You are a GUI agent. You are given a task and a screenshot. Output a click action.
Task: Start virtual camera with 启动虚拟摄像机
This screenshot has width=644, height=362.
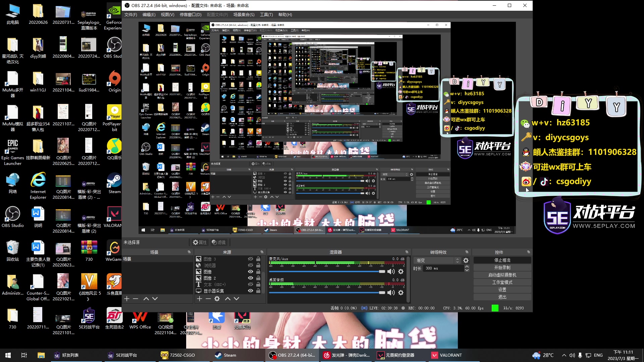coord(502,275)
